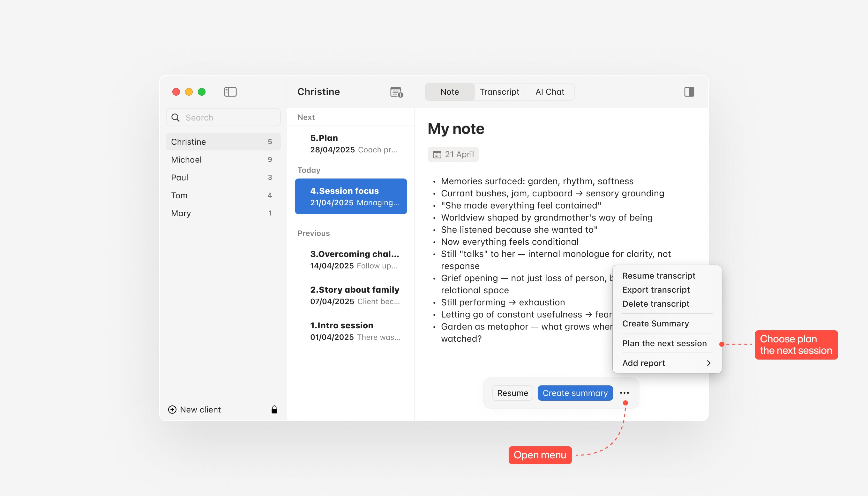The height and width of the screenshot is (496, 868).
Task: Click the plus icon beside New client
Action: click(x=173, y=410)
